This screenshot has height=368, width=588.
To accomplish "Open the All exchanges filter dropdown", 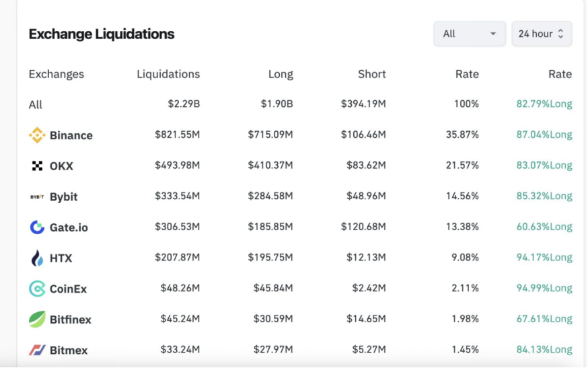I will 469,34.
